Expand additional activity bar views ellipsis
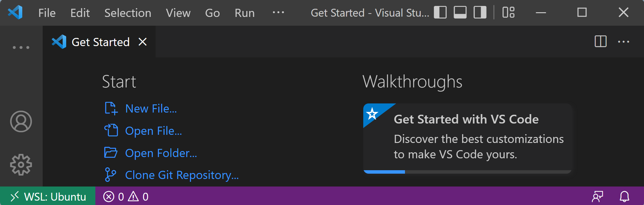 point(21,48)
